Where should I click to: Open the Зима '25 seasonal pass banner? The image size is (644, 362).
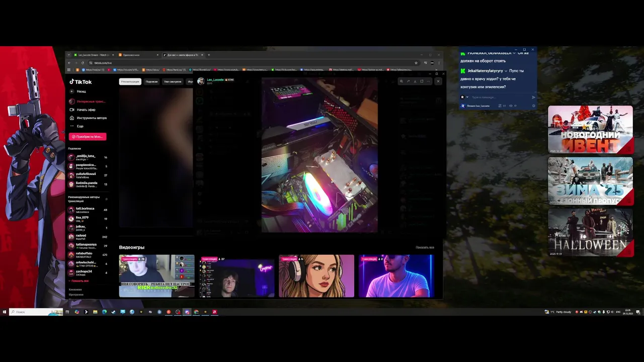590,181
